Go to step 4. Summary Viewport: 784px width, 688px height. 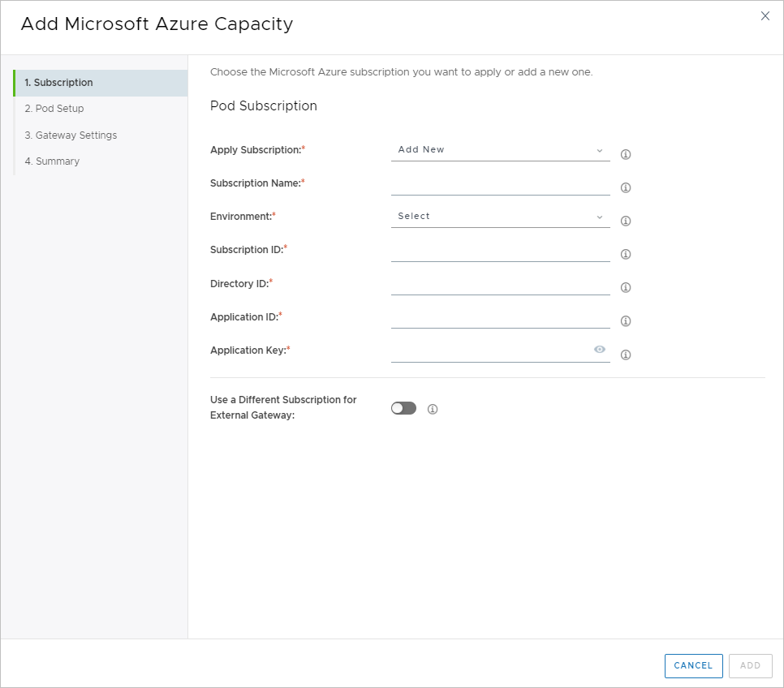[52, 161]
